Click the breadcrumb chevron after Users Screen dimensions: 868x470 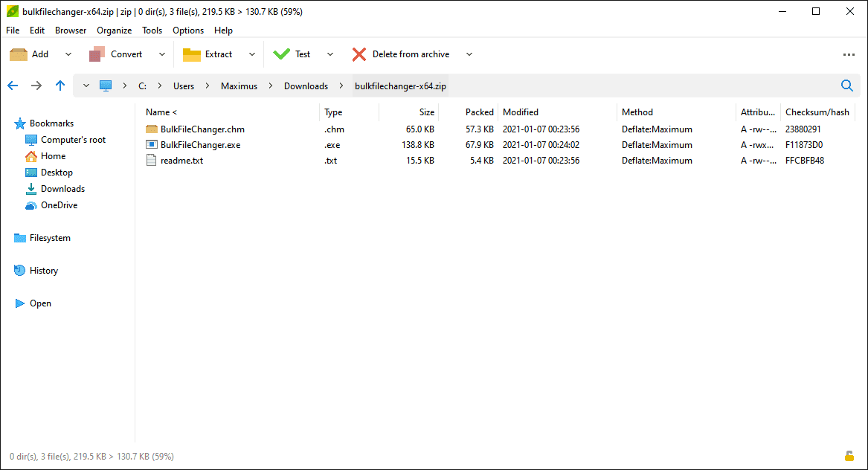coord(207,86)
